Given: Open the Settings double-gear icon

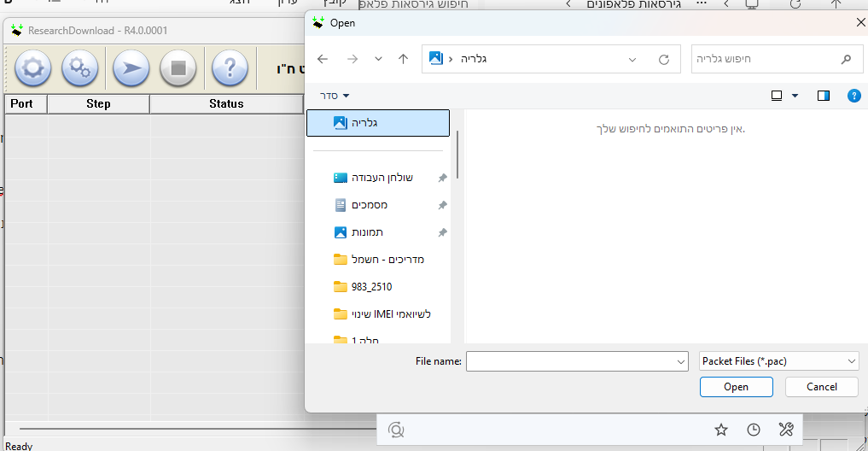Looking at the screenshot, I should [x=81, y=68].
